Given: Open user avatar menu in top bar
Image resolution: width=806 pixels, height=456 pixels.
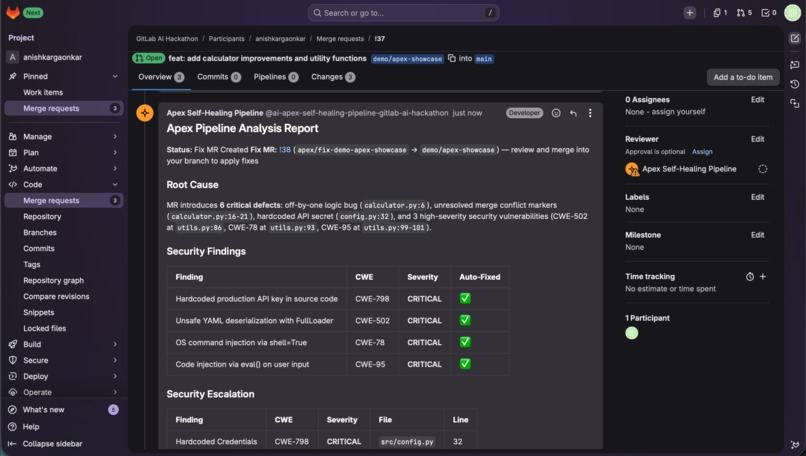Looking at the screenshot, I should (x=792, y=13).
